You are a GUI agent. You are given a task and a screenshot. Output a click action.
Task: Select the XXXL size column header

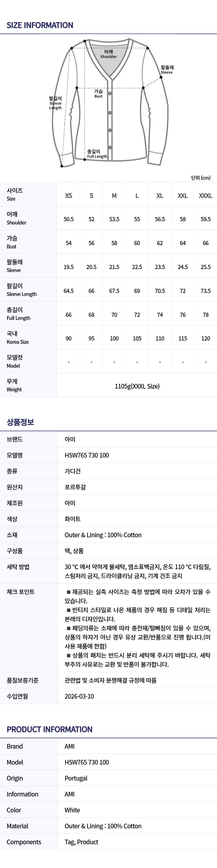tap(205, 196)
